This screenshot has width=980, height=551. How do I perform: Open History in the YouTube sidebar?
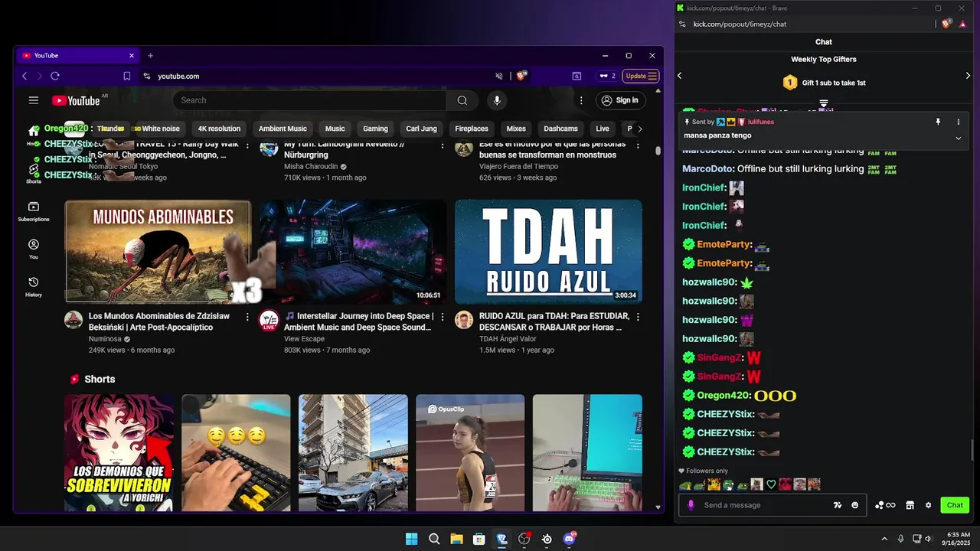tap(34, 287)
